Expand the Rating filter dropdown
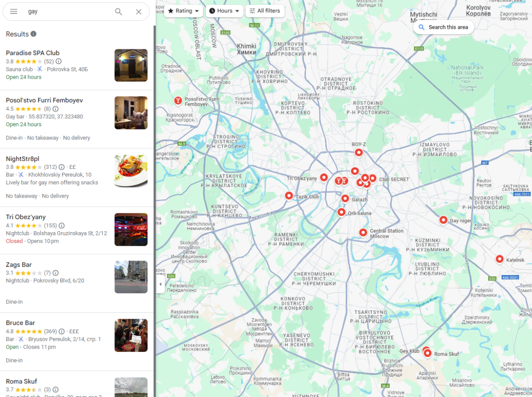Image resolution: width=532 pixels, height=397 pixels. coord(184,11)
